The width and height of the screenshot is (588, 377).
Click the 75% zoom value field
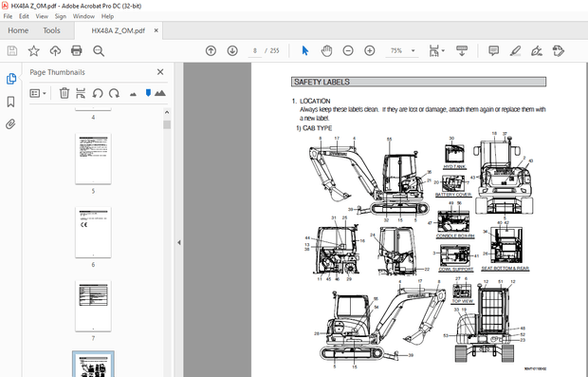pos(396,50)
